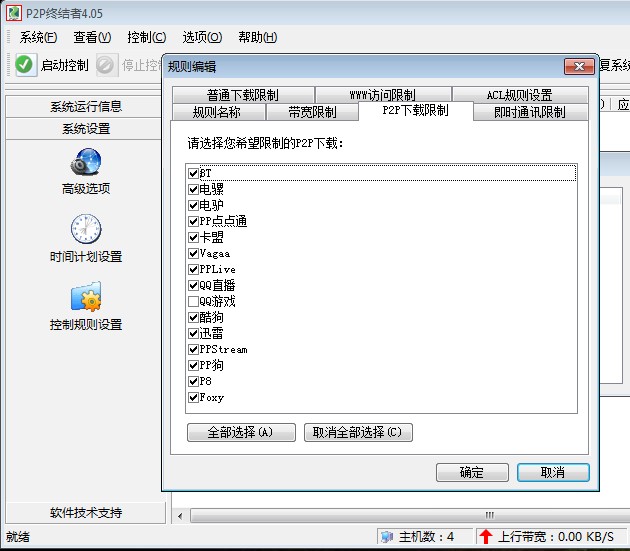The image size is (630, 551).
Task: Uncheck the 迅雷 checkbox
Action: coord(193,333)
